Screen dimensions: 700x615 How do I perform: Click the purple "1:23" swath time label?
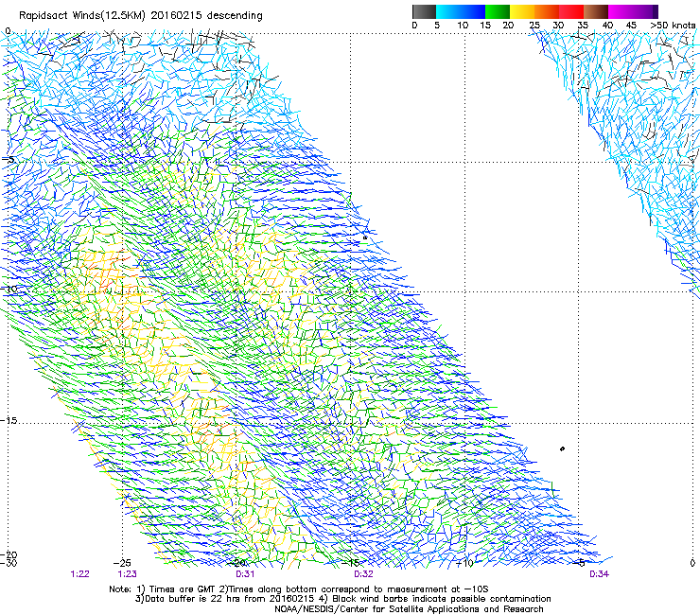pyautogui.click(x=128, y=574)
